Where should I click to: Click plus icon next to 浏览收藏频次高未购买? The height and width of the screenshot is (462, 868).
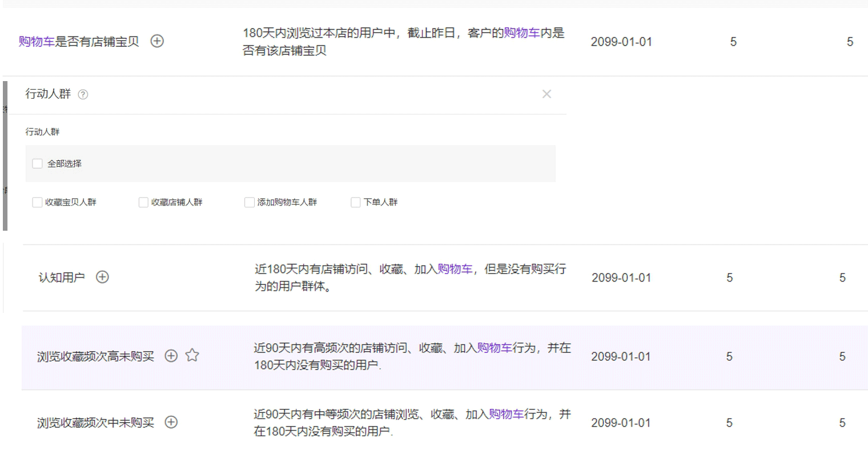tap(171, 356)
